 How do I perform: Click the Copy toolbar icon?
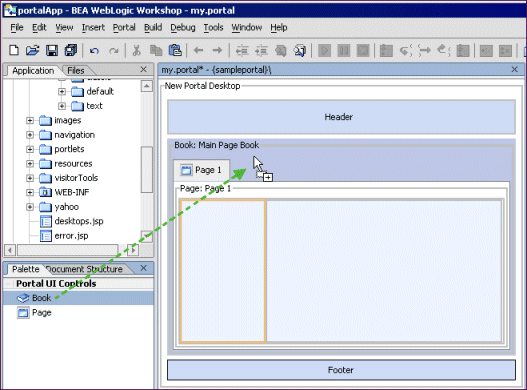156,50
